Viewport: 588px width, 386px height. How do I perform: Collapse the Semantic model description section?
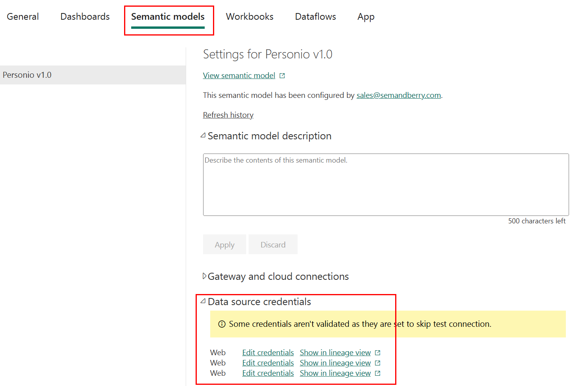[203, 136]
